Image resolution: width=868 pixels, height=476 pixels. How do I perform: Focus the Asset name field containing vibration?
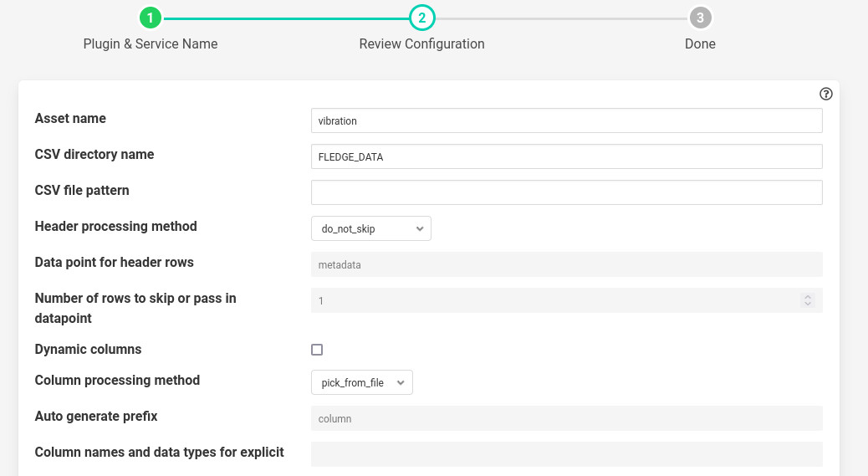(x=566, y=120)
